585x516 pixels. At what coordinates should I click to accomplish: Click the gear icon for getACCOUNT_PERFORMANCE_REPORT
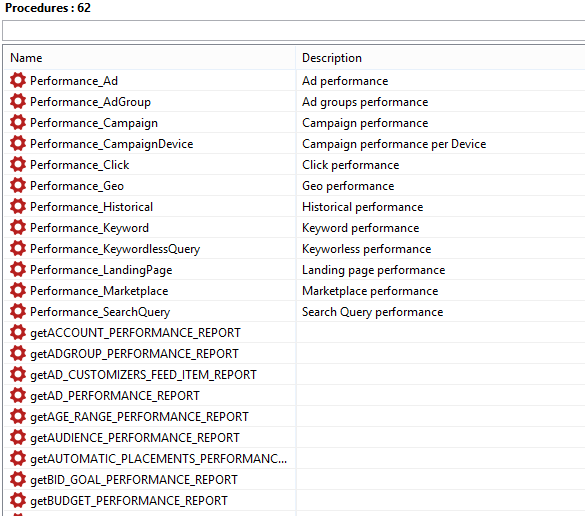pos(18,332)
